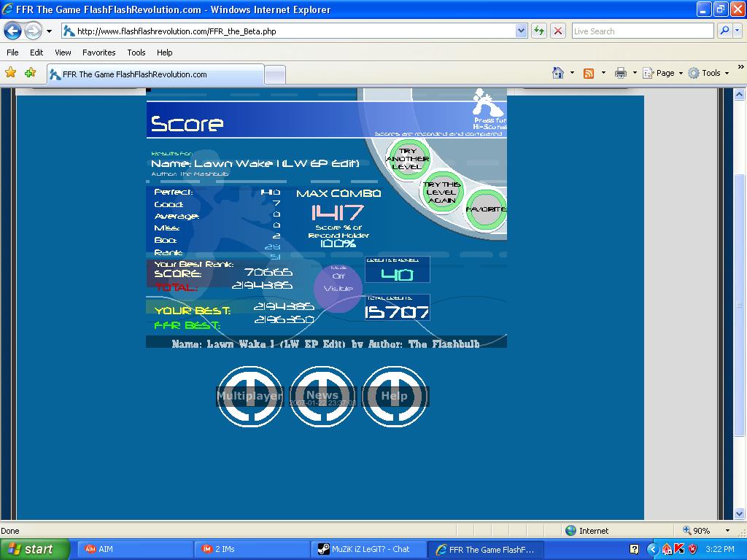Click the Refresh page icon
This screenshot has width=747, height=560.
tap(539, 31)
